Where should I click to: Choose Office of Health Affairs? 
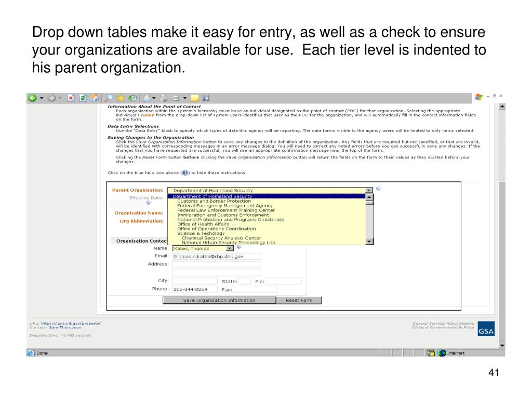pos(267,224)
